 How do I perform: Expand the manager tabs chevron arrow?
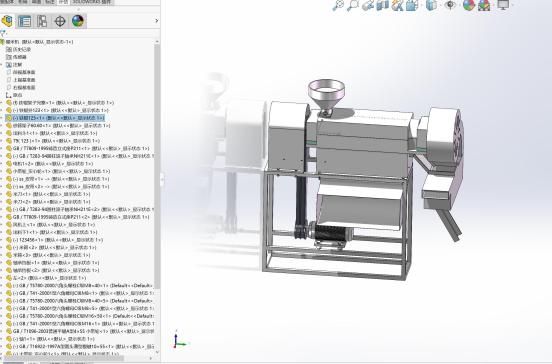coord(157,21)
